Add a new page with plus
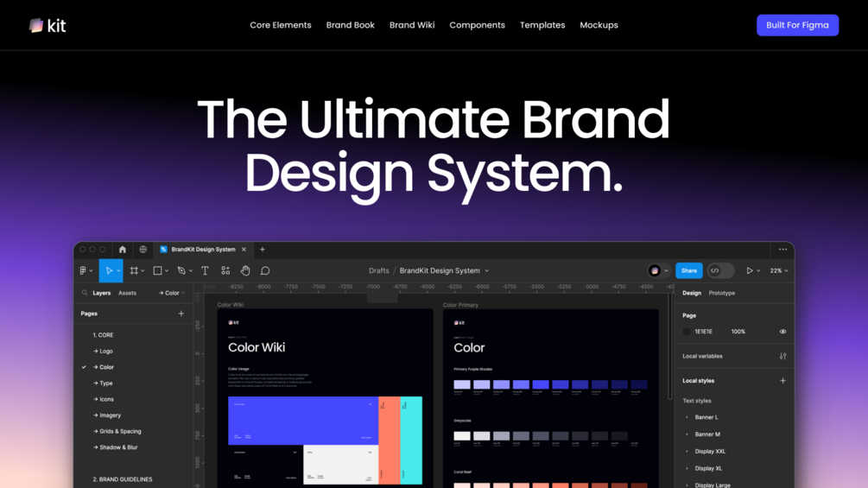This screenshot has width=868, height=488. click(x=181, y=314)
